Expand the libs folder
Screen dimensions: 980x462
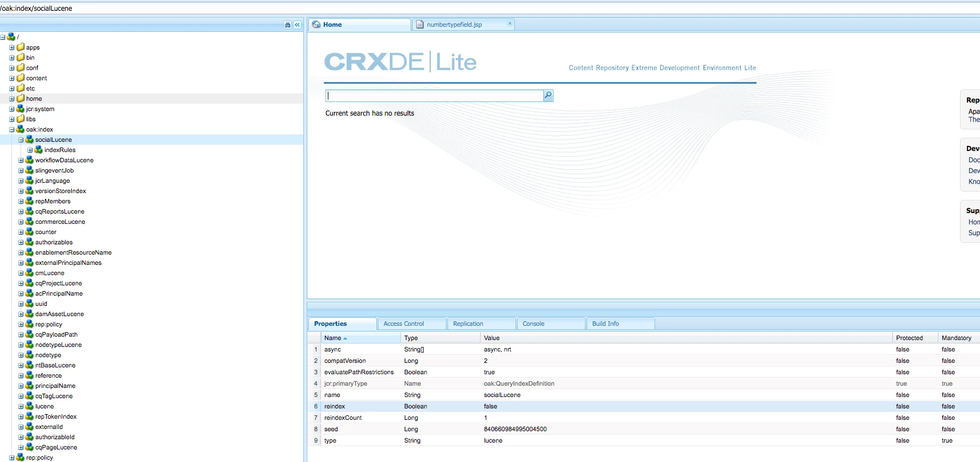click(11, 120)
